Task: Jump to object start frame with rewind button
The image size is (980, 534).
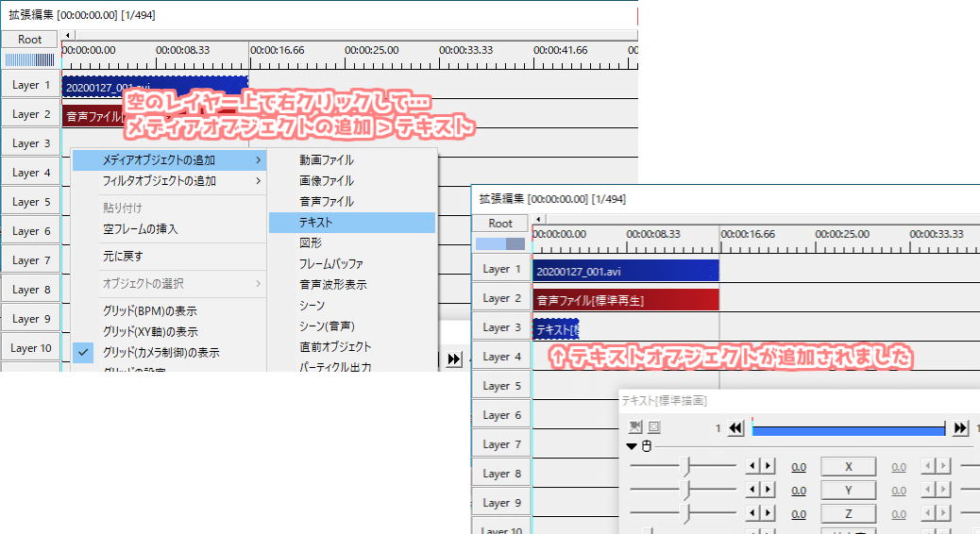Action: [x=735, y=428]
